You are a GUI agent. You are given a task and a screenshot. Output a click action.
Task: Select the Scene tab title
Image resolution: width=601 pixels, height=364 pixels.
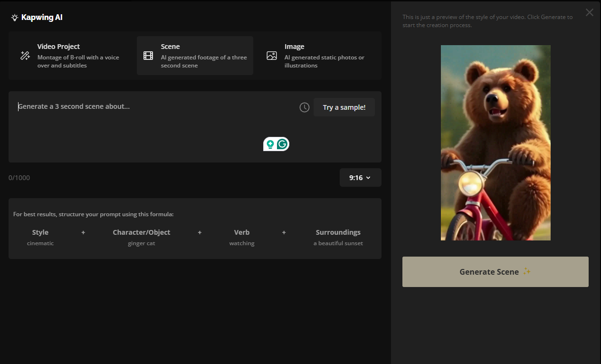170,47
